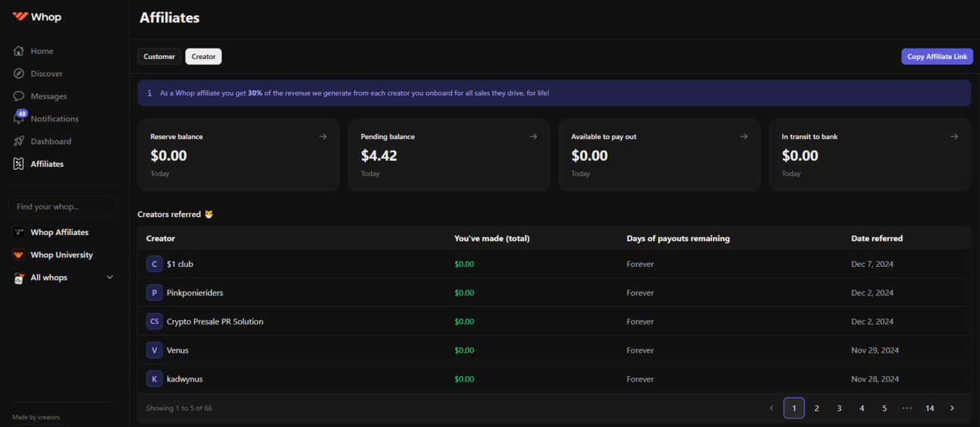Screen dimensions: 980x427
Task: Click the info icon in affiliate banner
Action: pos(150,93)
